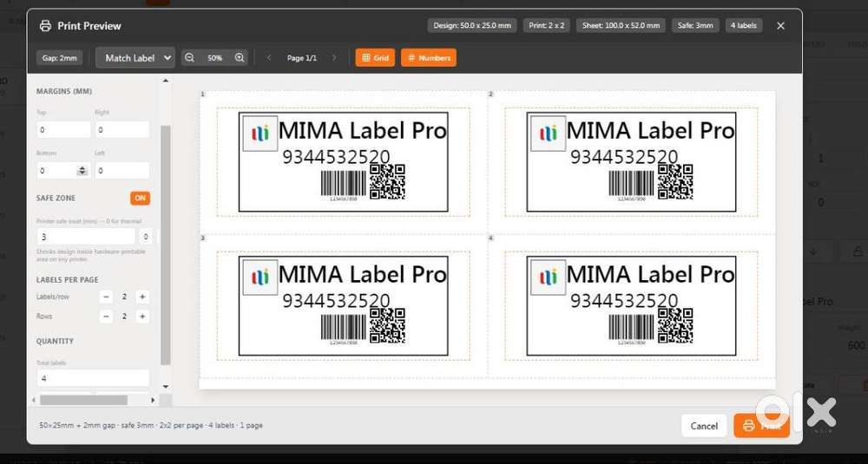Click the 4 labels chip
868x464 pixels.
pyautogui.click(x=744, y=25)
